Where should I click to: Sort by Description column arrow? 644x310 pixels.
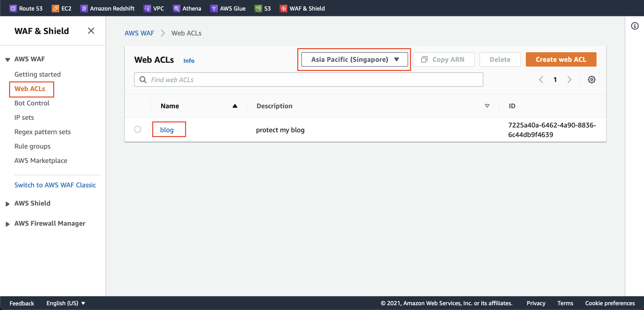click(487, 106)
